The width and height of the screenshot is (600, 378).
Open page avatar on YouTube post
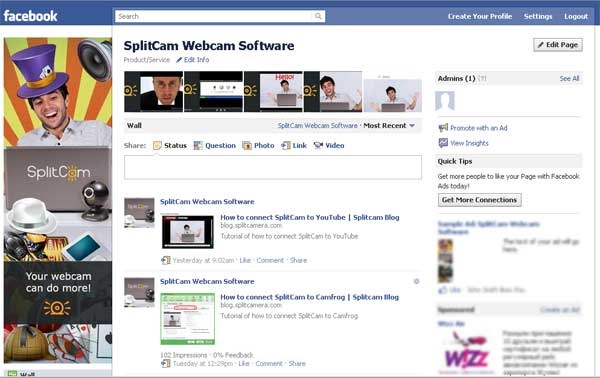(x=139, y=213)
